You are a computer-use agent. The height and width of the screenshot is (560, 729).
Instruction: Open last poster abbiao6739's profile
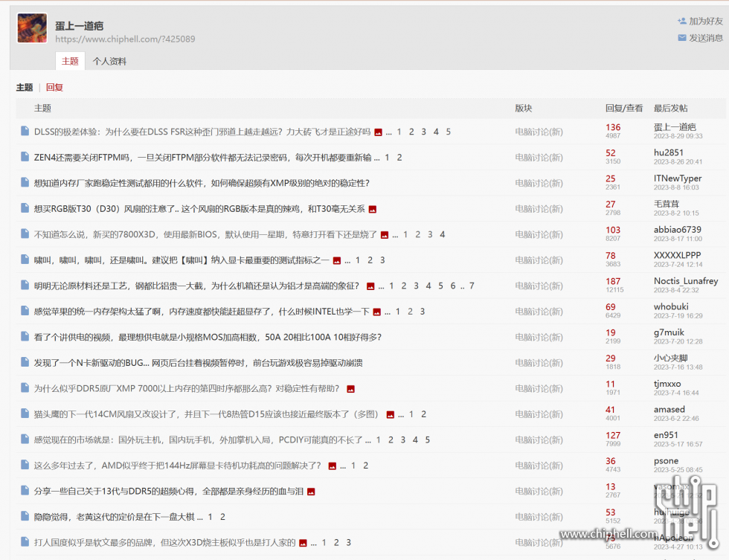[678, 230]
